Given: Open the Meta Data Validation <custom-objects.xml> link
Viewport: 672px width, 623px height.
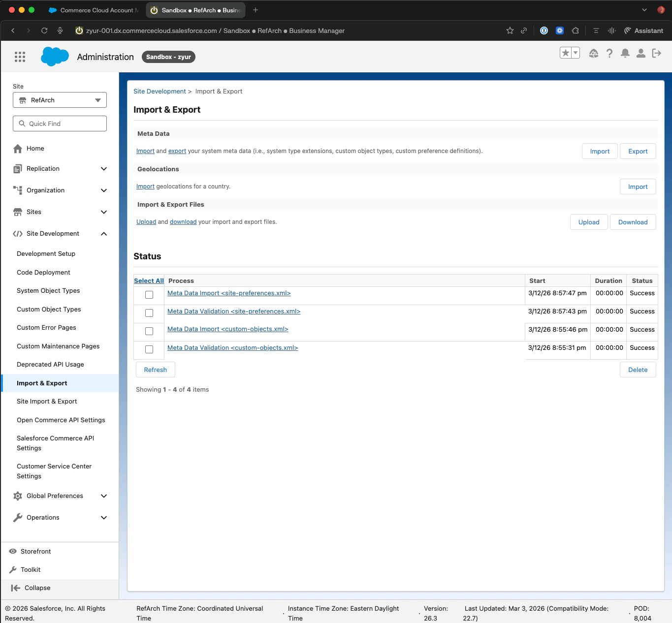Looking at the screenshot, I should point(233,348).
